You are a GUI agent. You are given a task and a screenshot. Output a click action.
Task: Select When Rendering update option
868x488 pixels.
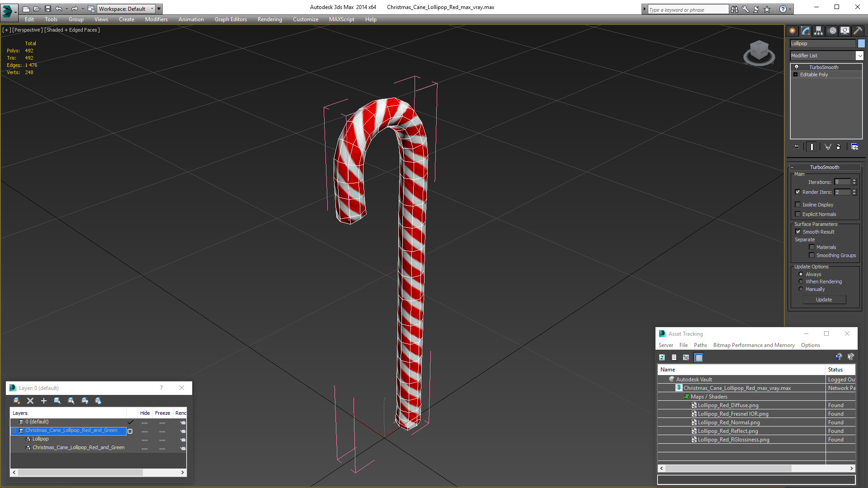[801, 282]
